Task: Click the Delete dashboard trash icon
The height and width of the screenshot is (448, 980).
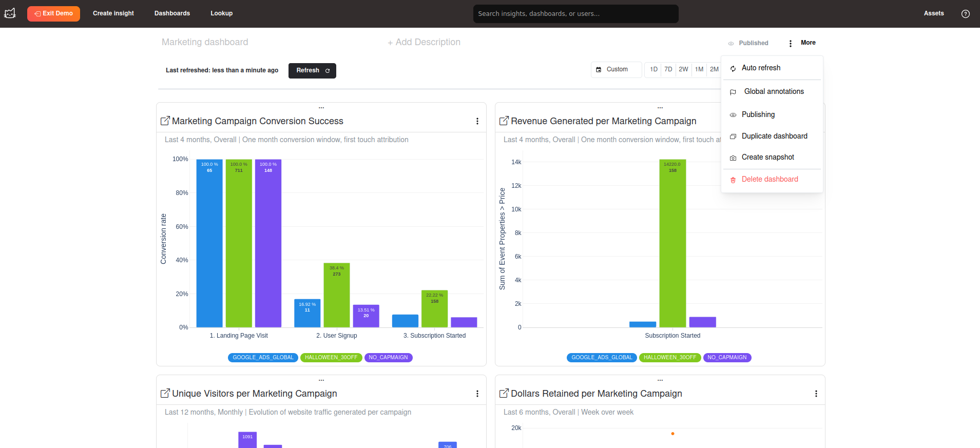Action: (x=733, y=180)
